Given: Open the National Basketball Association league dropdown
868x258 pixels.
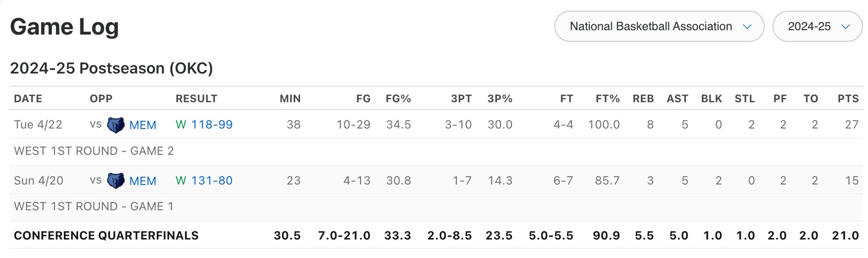Looking at the screenshot, I should tap(659, 26).
